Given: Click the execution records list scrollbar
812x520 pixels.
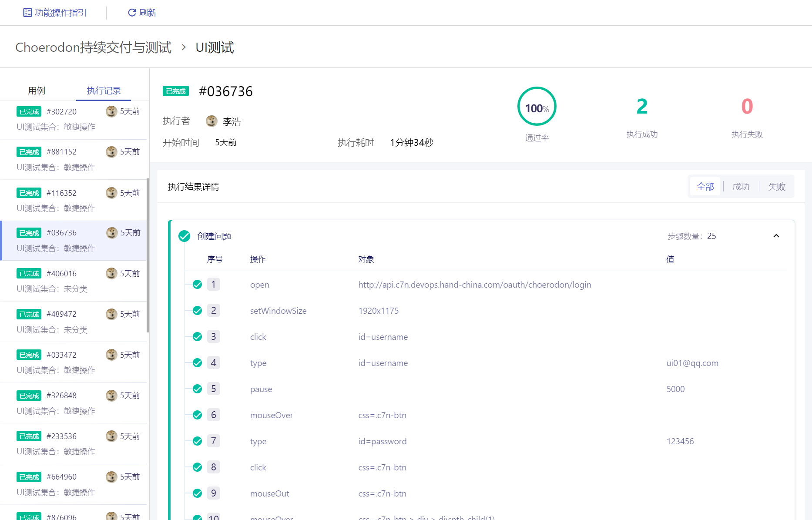Looking at the screenshot, I should [148, 255].
